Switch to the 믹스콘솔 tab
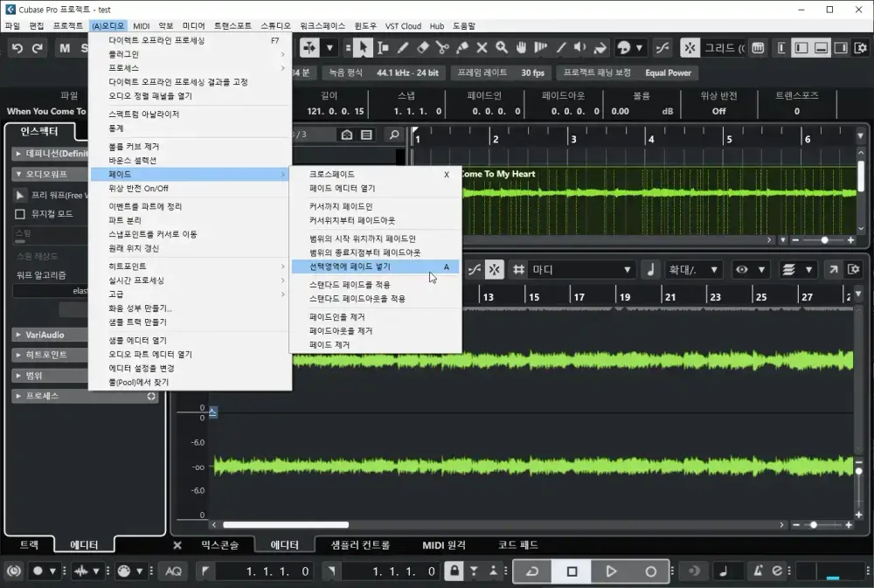Screen dimensions: 874x588 [x=219, y=544]
